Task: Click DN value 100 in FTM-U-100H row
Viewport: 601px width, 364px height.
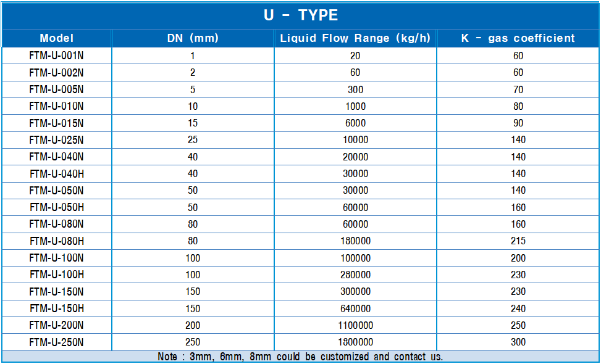Action: coord(193,275)
